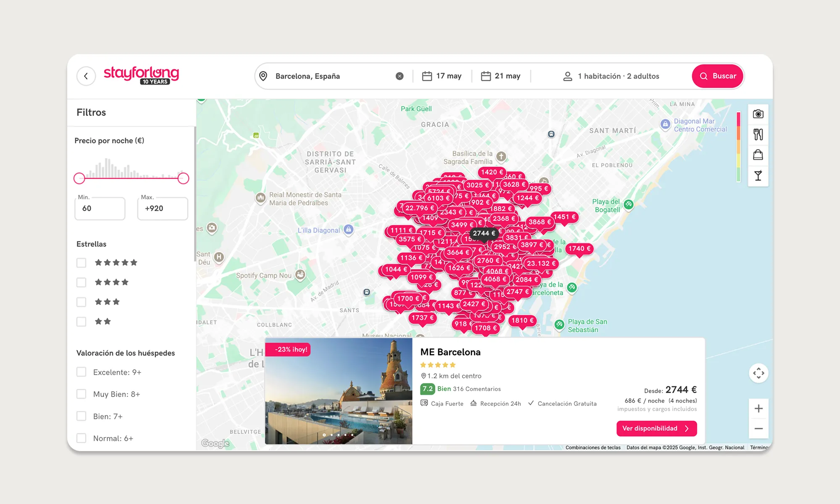The height and width of the screenshot is (504, 840).
Task: Zoom in on the map
Action: coord(759,409)
